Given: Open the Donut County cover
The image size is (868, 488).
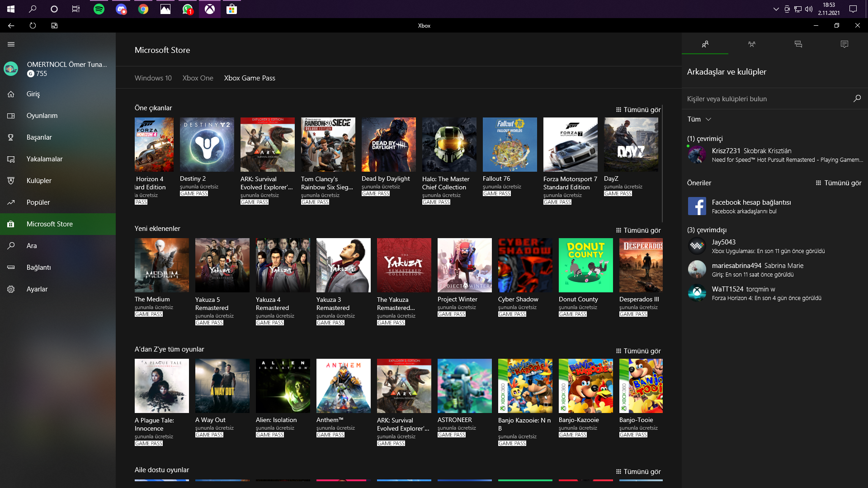Looking at the screenshot, I should 586,265.
